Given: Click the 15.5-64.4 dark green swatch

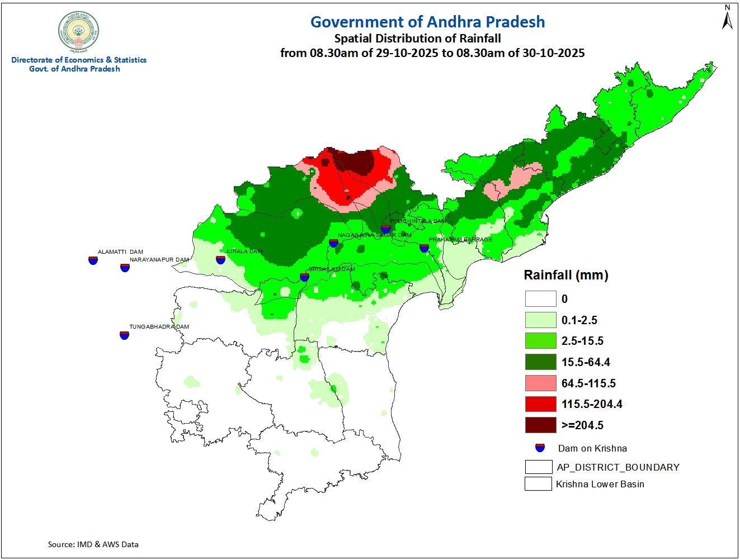Looking at the screenshot, I should (540, 362).
